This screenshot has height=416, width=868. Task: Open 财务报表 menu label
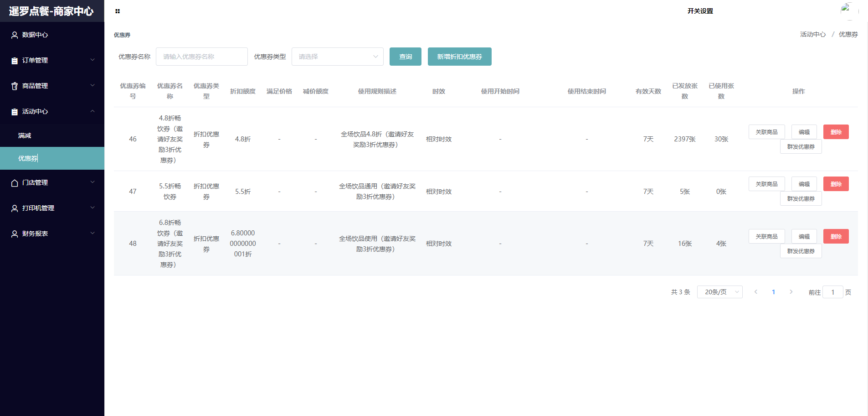tap(35, 234)
